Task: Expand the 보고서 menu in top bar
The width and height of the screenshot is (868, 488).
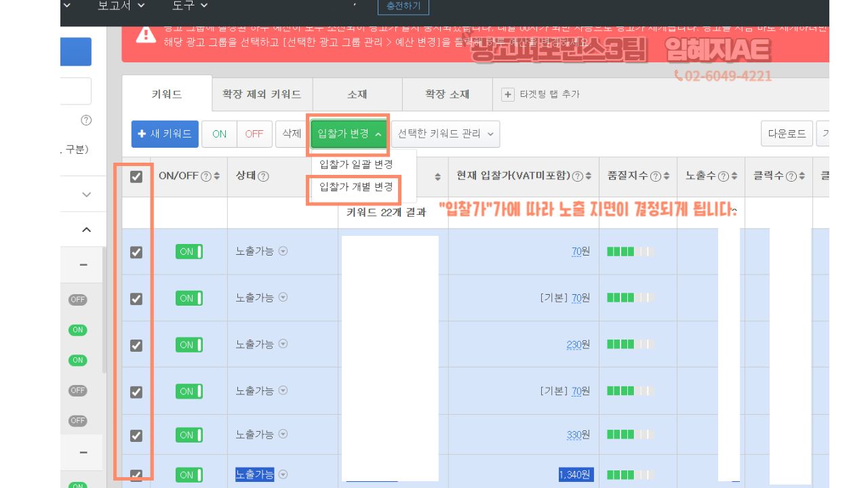Action: 121,6
